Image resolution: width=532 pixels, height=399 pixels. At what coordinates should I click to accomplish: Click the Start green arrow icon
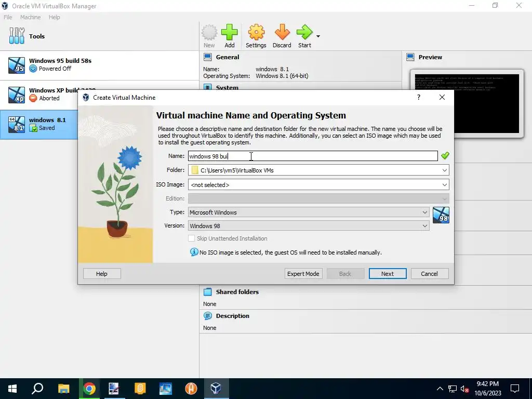304,32
